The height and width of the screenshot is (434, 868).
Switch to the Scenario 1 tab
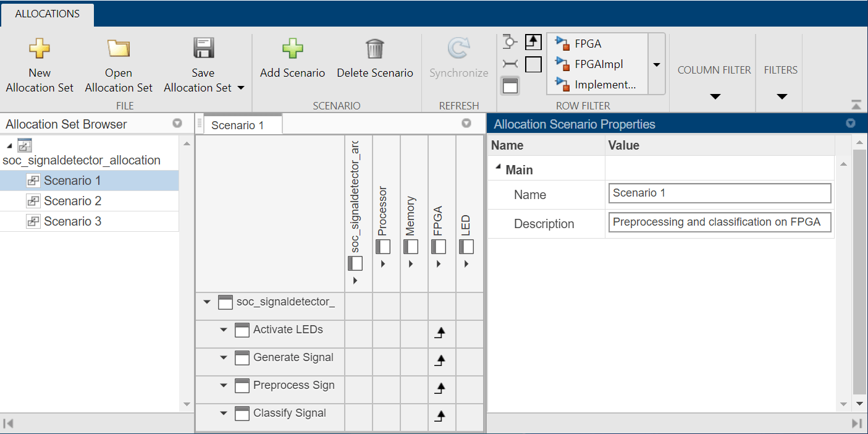(238, 125)
